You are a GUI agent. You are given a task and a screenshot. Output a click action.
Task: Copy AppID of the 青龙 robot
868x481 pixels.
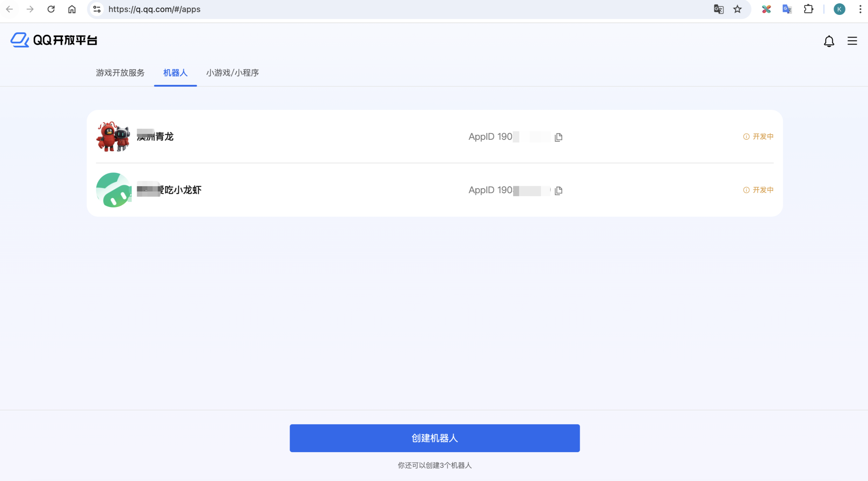(558, 137)
